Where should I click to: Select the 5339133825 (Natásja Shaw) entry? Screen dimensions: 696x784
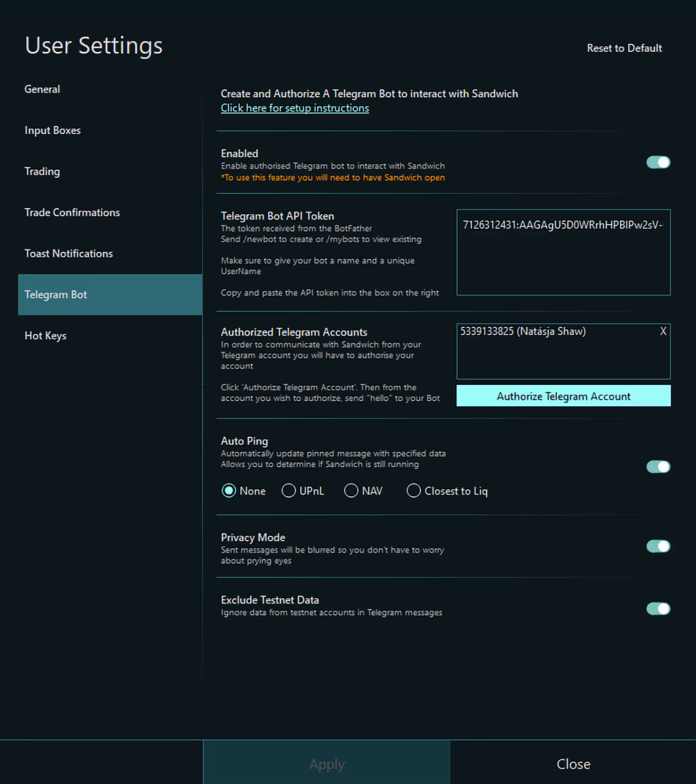click(523, 331)
